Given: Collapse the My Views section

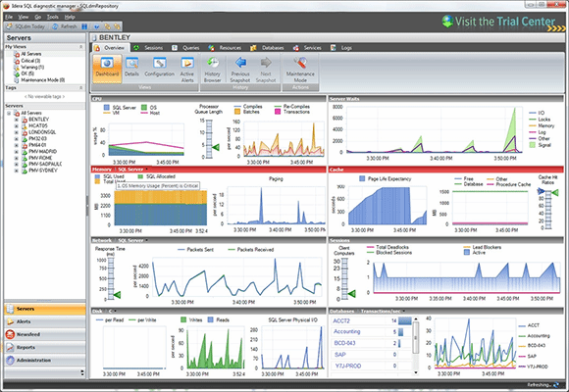Looking at the screenshot, I should coord(80,47).
